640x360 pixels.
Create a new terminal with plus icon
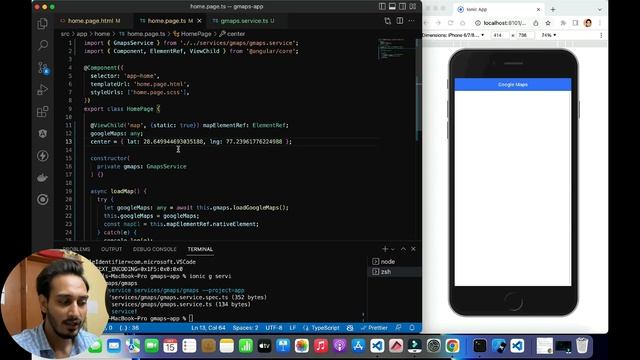pyautogui.click(x=384, y=249)
